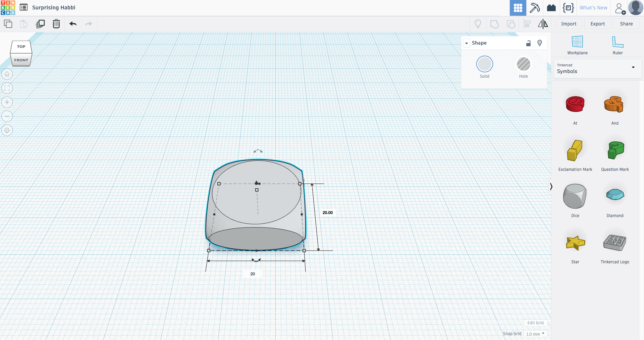Open the Codeblocks curly-brace icon
The width and height of the screenshot is (644, 340).
coord(568,8)
